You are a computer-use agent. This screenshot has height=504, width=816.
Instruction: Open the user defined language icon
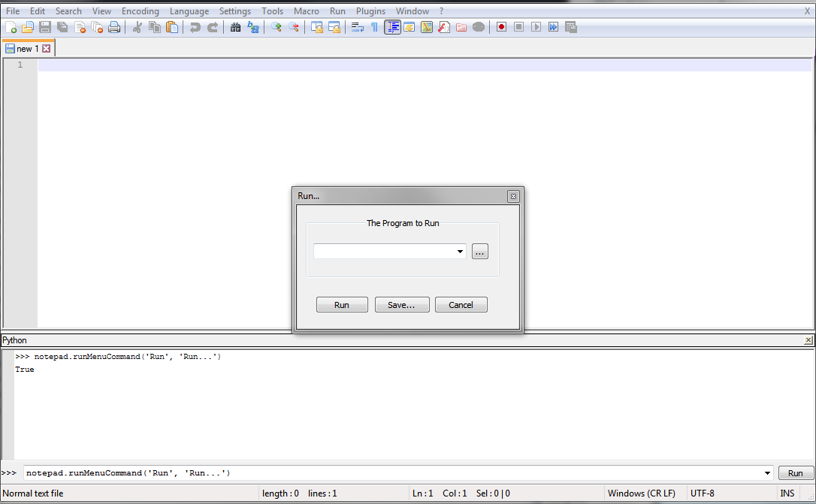click(410, 28)
